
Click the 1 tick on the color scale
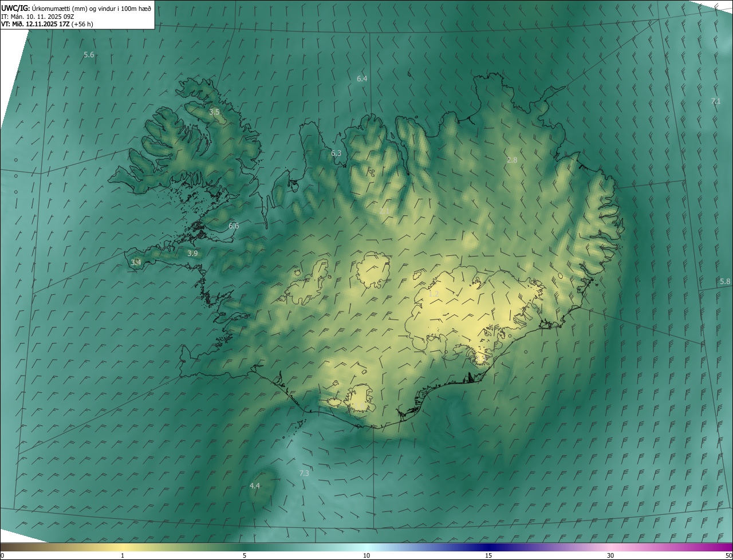(x=123, y=556)
